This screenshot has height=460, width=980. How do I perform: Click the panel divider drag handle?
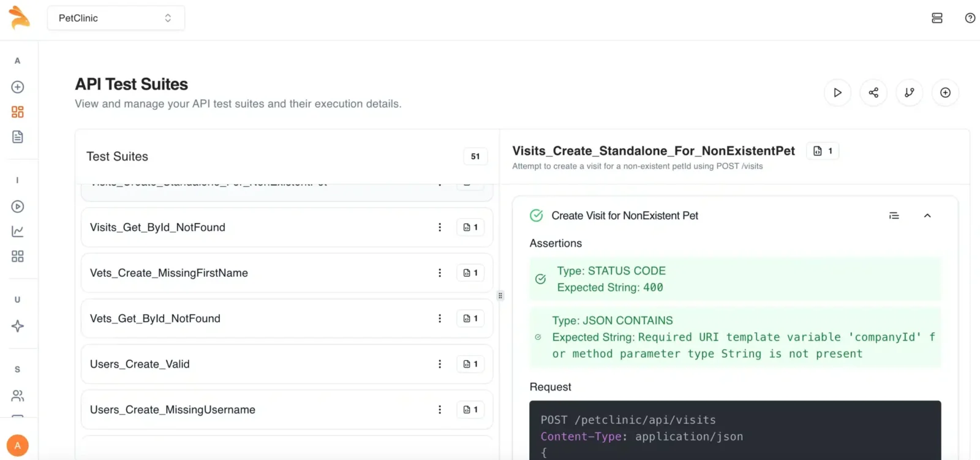[500, 296]
